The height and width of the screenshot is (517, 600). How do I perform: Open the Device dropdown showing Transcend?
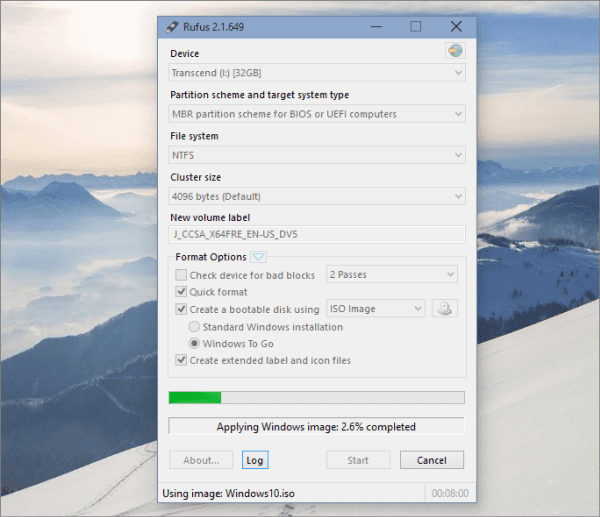[x=317, y=73]
